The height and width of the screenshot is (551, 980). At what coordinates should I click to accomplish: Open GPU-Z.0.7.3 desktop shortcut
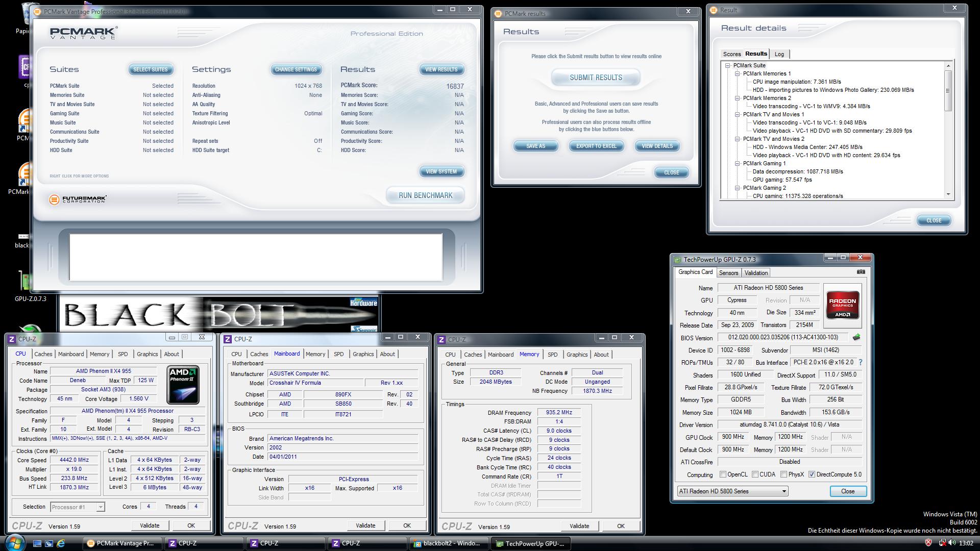pyautogui.click(x=26, y=286)
